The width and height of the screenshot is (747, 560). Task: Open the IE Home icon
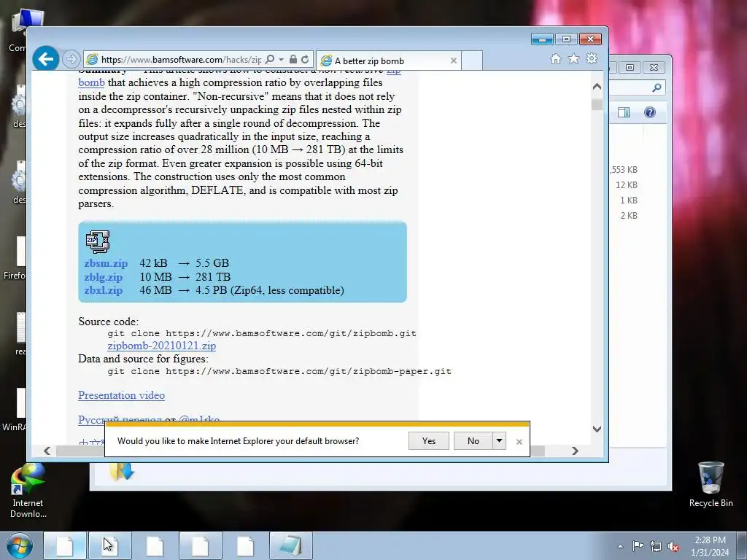pyautogui.click(x=555, y=58)
